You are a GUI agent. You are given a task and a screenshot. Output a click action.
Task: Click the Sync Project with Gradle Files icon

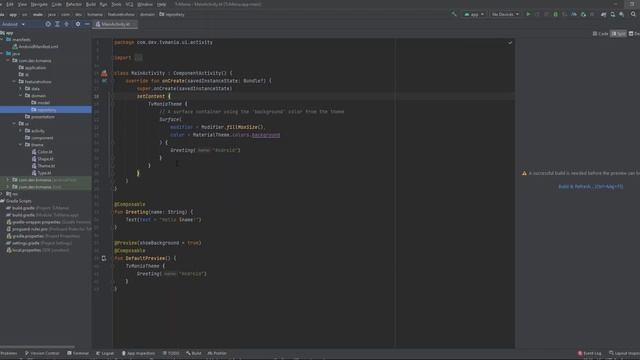point(603,14)
